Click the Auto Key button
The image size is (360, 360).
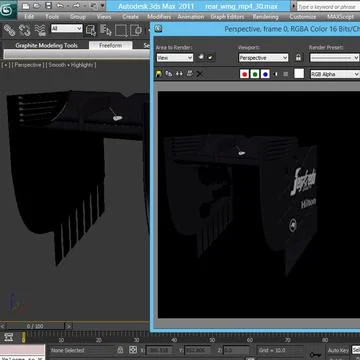pos(338,350)
